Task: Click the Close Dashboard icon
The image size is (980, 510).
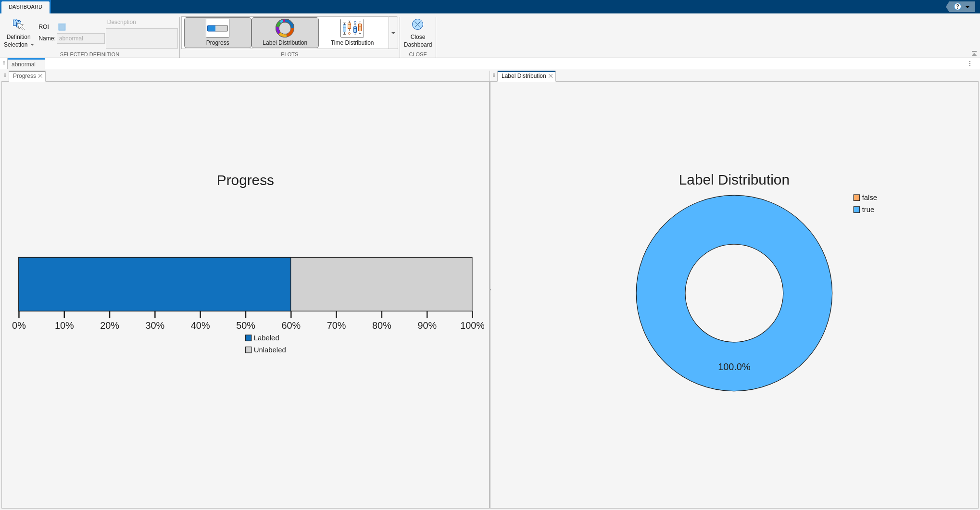Action: 417,25
